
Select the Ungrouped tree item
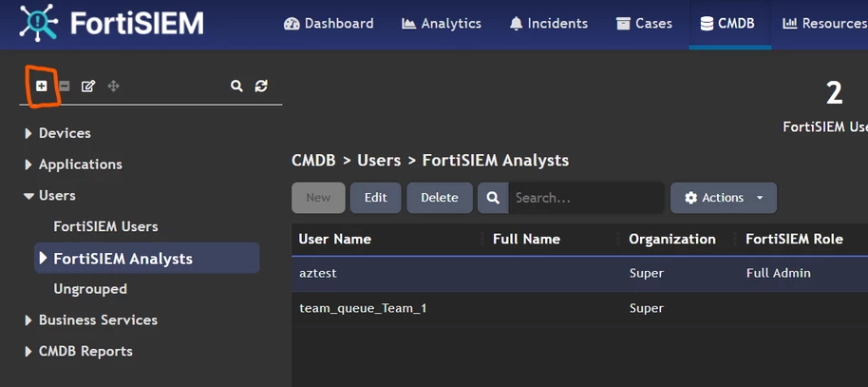point(90,289)
